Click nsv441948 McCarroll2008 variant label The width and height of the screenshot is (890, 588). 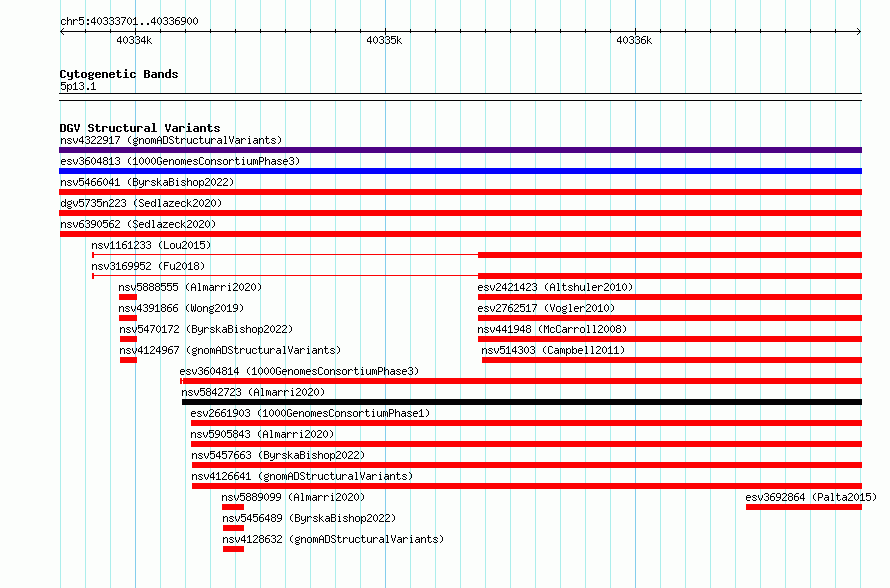(x=552, y=329)
